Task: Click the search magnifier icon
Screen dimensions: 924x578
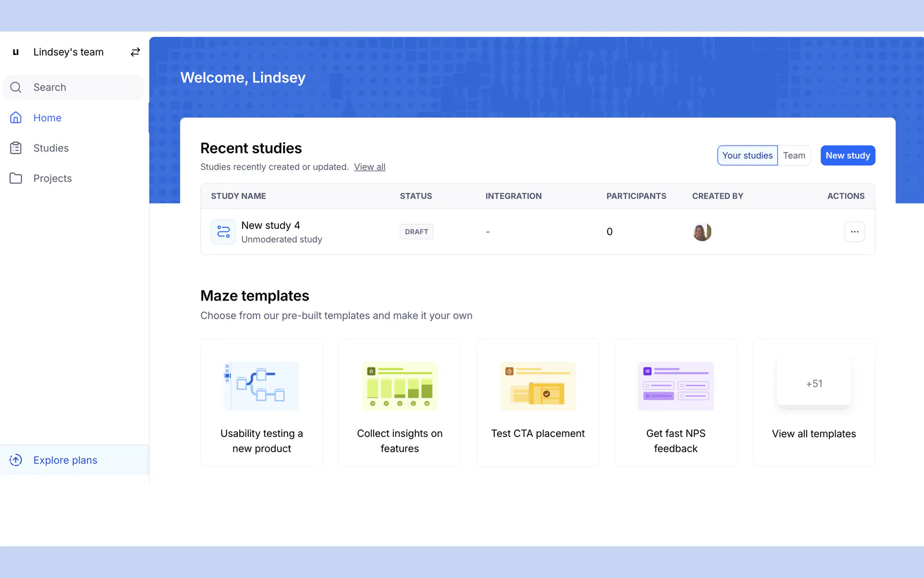Action: coord(16,87)
